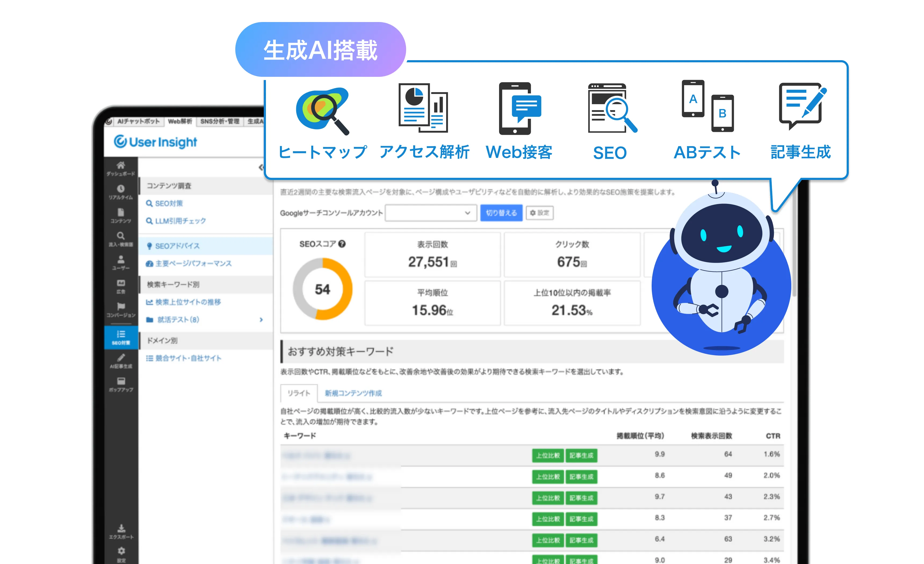Click the 設定 gear button
924x564 pixels.
point(539,213)
